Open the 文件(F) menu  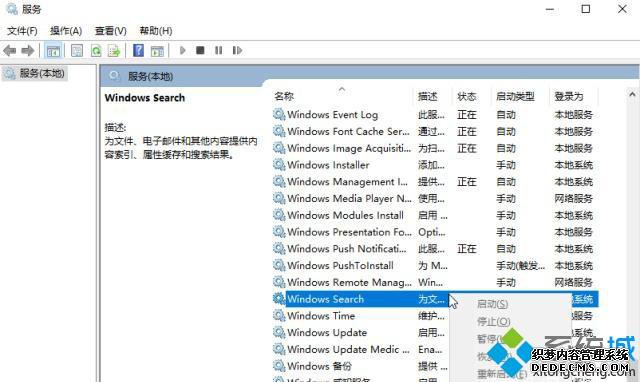[22, 31]
